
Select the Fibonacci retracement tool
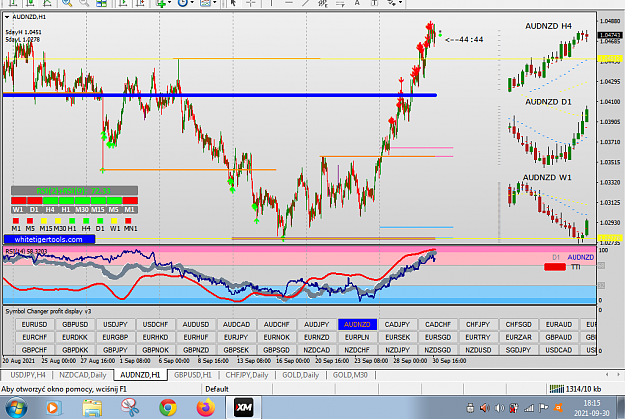pos(340,3)
